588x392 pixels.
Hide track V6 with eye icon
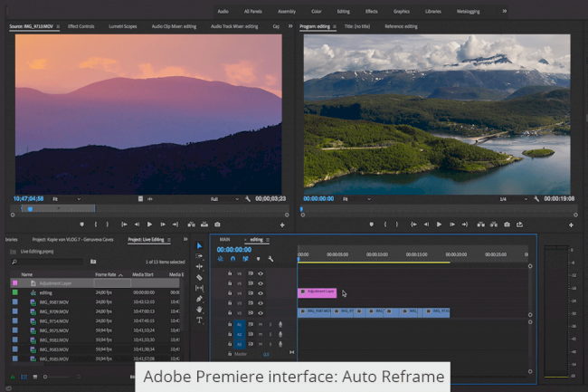point(261,273)
